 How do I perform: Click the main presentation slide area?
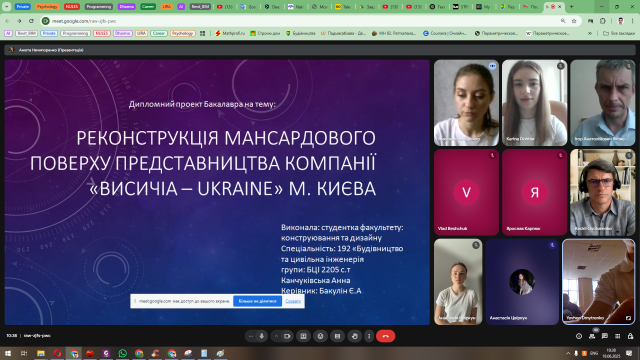click(217, 192)
